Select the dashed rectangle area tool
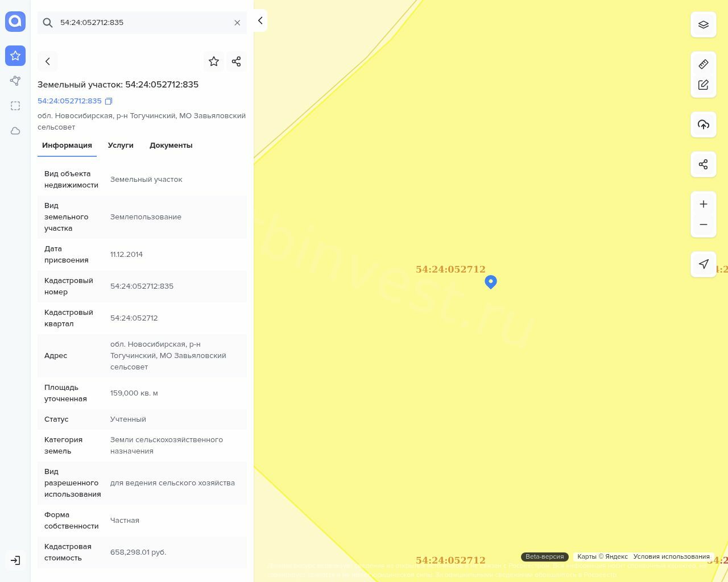This screenshot has width=728, height=582. (x=15, y=106)
